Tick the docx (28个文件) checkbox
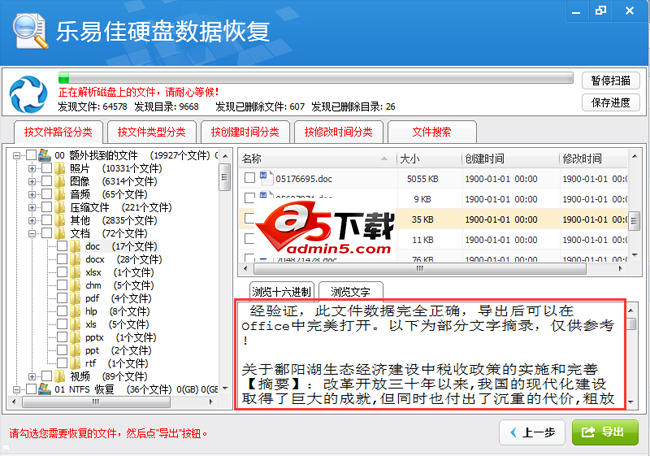 pos(62,259)
